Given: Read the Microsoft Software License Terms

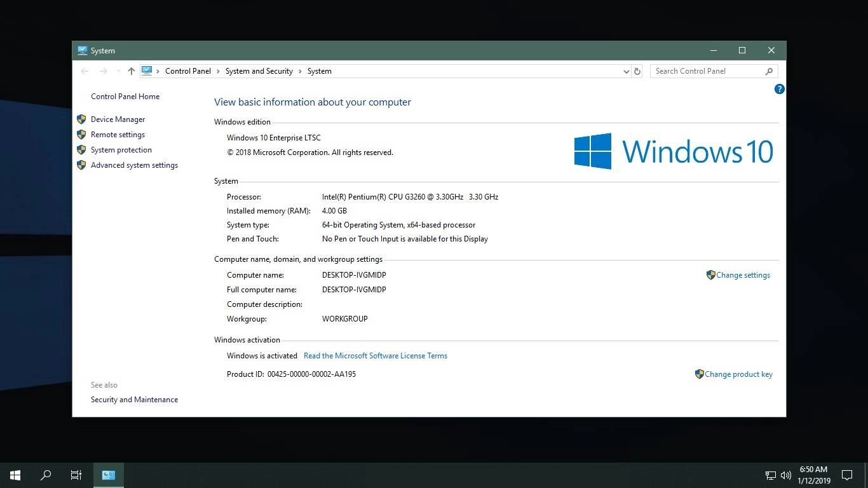Looking at the screenshot, I should coord(376,356).
